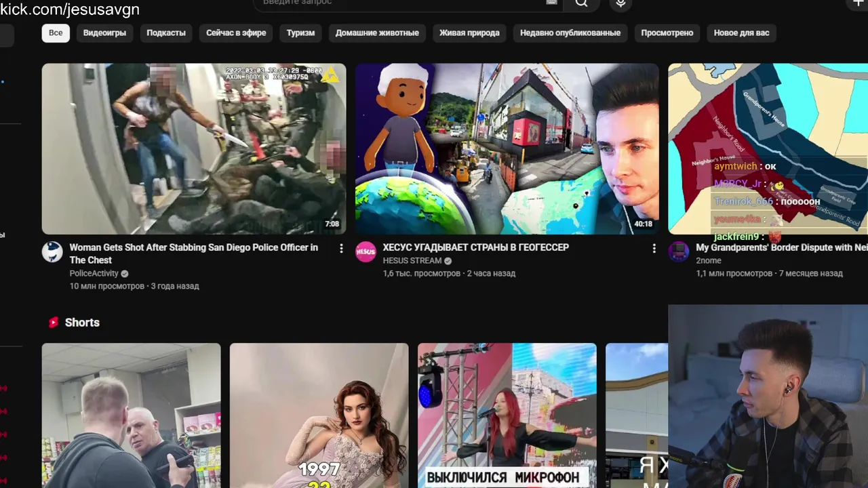Click PoliceActivity verified badge icon
Viewport: 868px width, 488px height.
point(125,274)
